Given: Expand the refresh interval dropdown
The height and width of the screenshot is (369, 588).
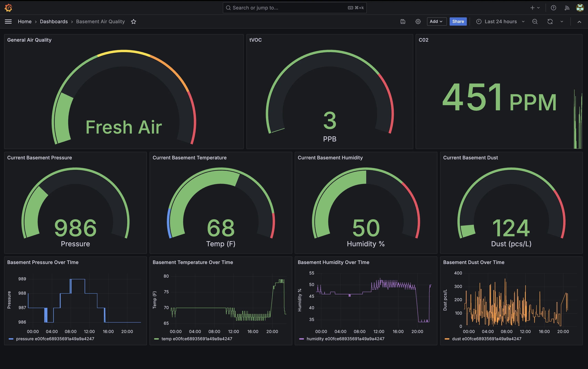Looking at the screenshot, I should point(562,22).
